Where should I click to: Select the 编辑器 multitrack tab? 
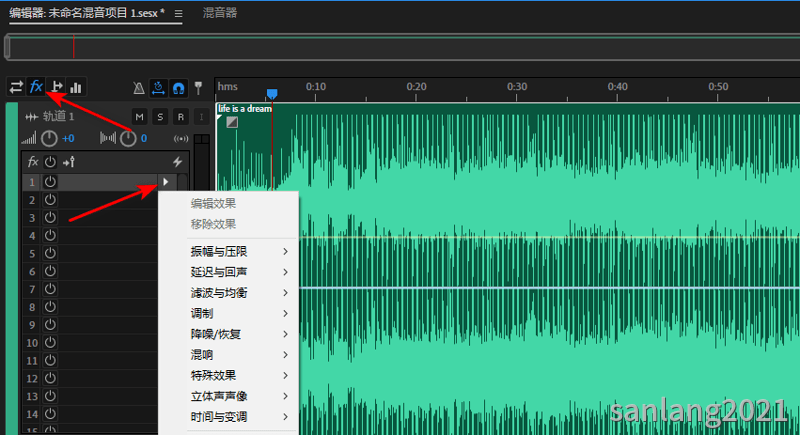tap(87, 13)
